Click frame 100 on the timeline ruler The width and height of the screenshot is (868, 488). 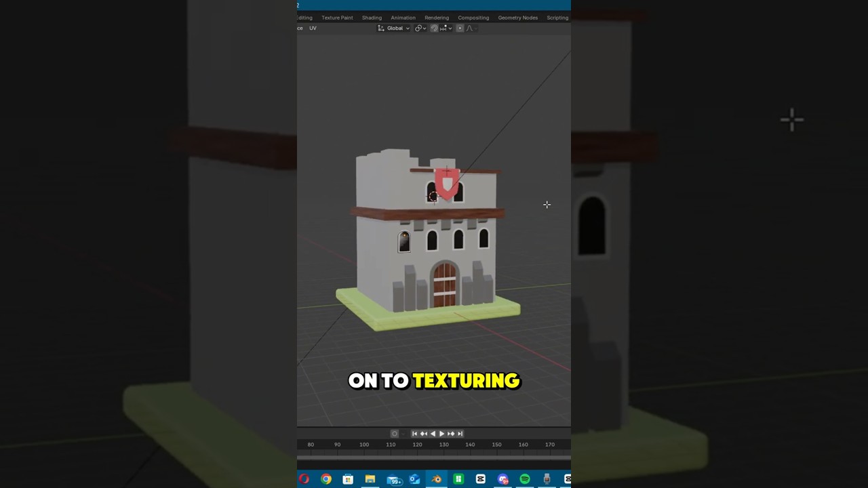coord(364,445)
